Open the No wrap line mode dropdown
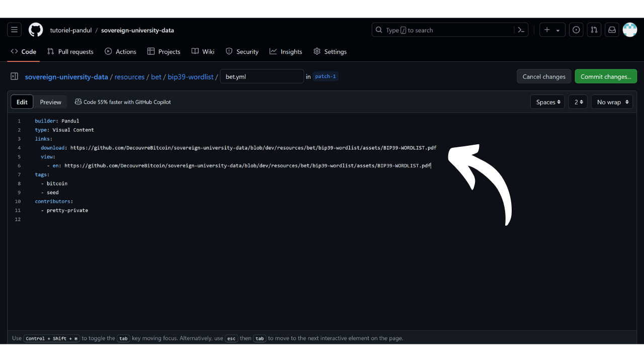This screenshot has width=644, height=362. 612,102
